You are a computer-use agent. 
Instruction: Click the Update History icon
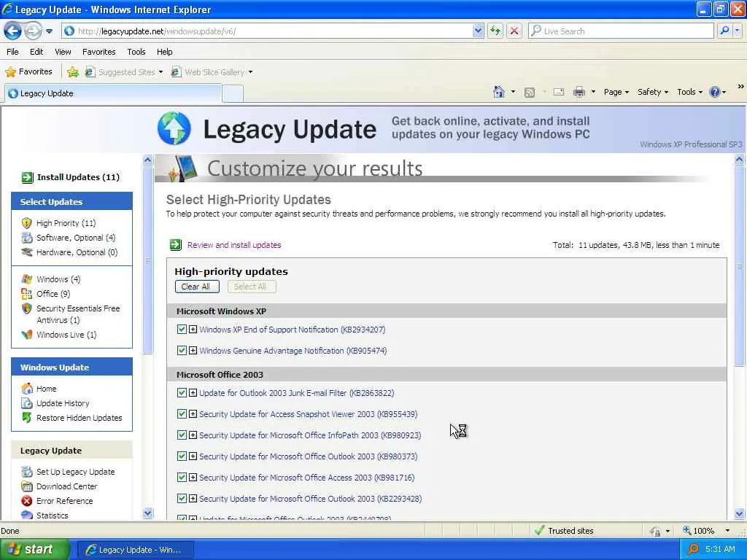coord(27,403)
